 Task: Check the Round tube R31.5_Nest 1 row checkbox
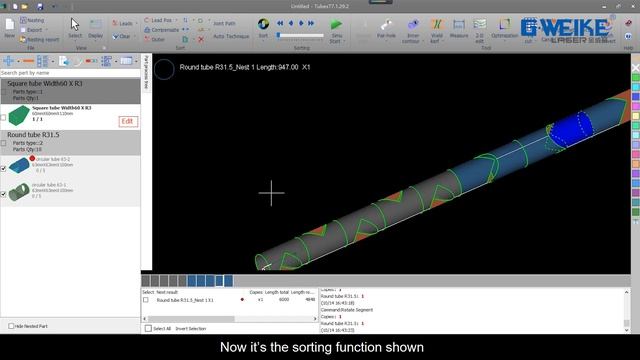pyautogui.click(x=146, y=300)
